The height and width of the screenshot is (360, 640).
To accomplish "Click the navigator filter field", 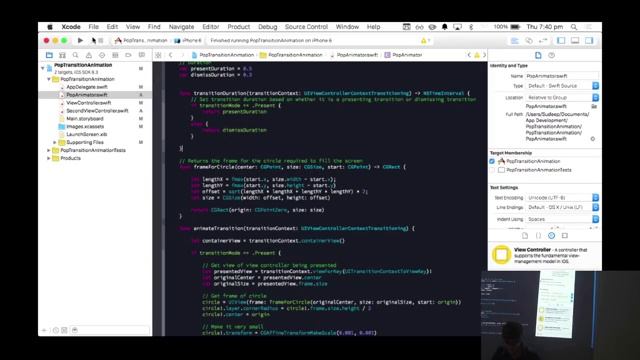I will (x=110, y=330).
